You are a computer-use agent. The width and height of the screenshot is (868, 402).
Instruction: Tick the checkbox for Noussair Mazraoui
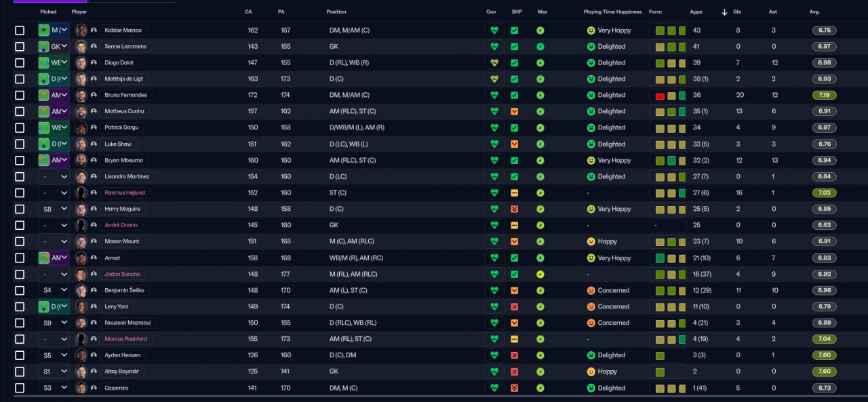pyautogui.click(x=20, y=323)
